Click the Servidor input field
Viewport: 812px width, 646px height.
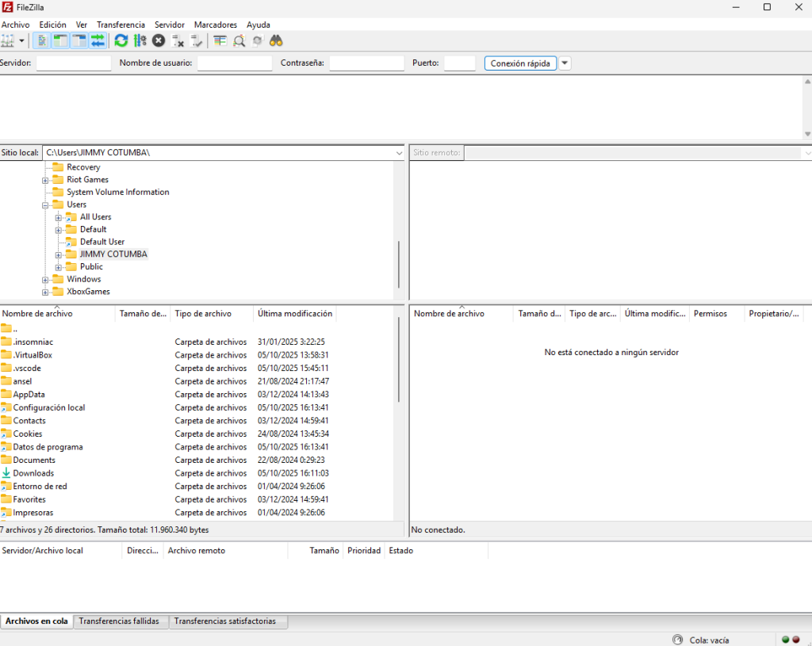point(74,63)
